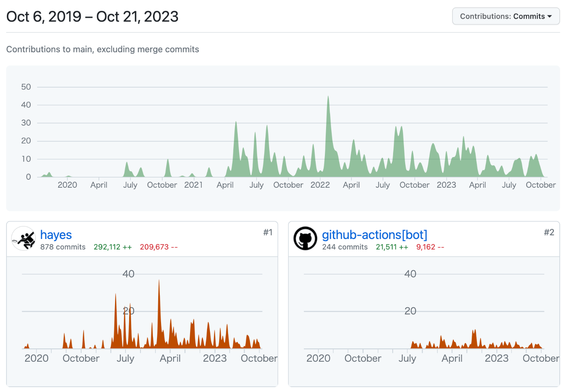Open the Contributions: Commits dropdown

506,16
